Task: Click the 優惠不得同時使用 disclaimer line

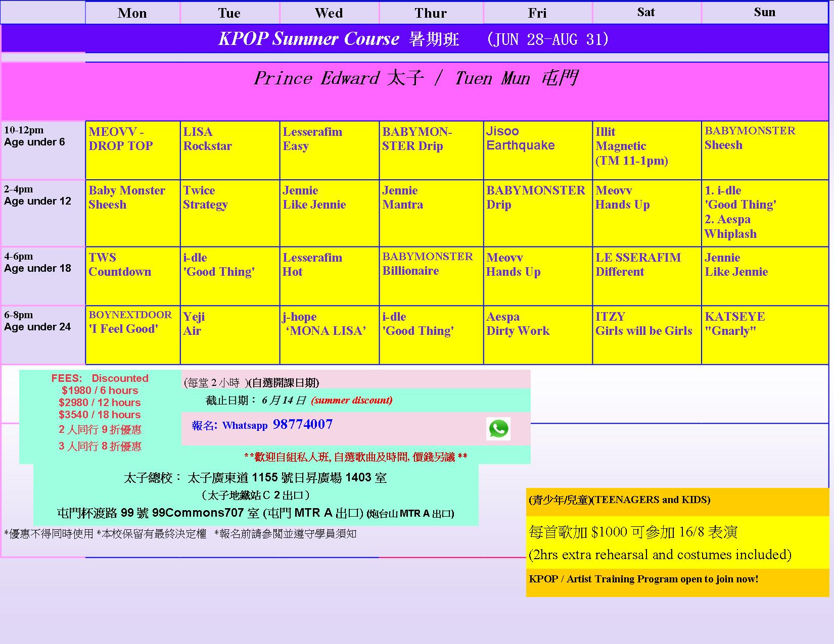Action: [x=180, y=534]
